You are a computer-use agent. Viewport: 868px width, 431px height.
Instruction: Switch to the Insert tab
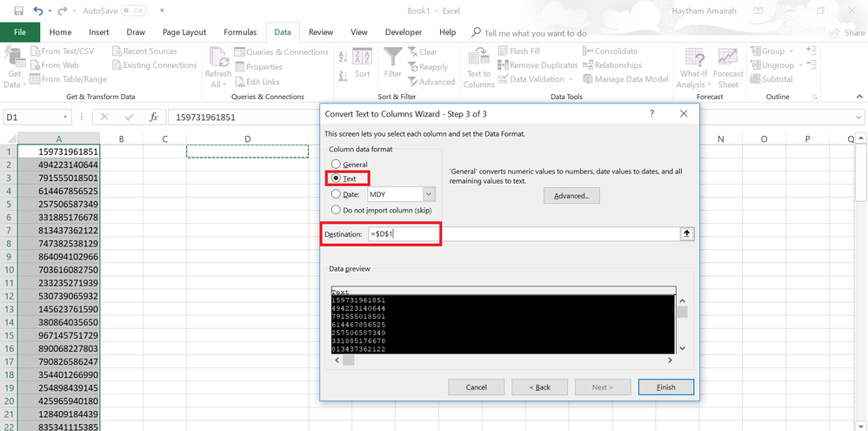(99, 32)
